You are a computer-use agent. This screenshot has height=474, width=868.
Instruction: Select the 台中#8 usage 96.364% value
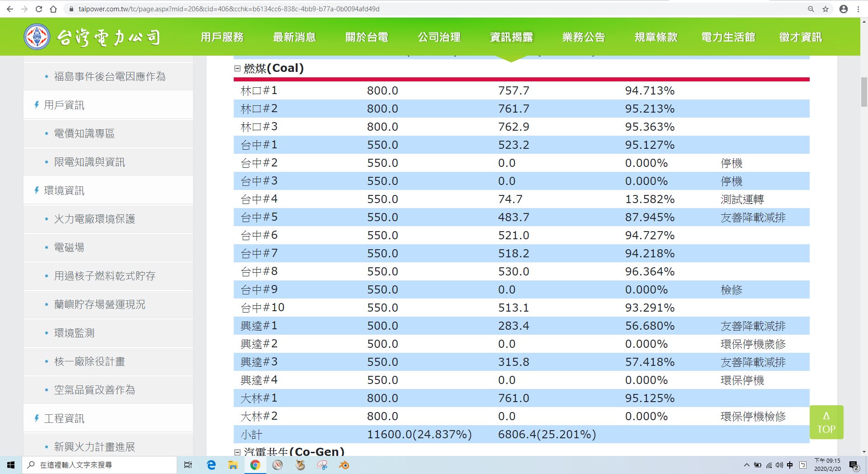pyautogui.click(x=650, y=271)
